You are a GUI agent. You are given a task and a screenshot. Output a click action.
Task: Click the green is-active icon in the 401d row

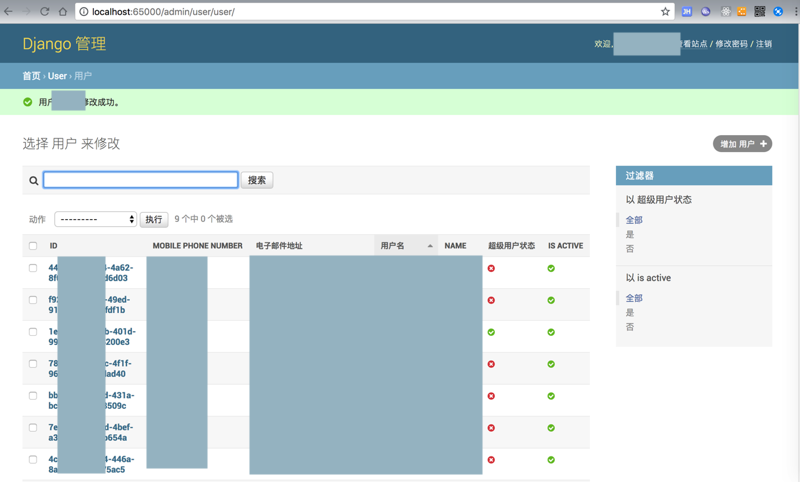tap(551, 332)
